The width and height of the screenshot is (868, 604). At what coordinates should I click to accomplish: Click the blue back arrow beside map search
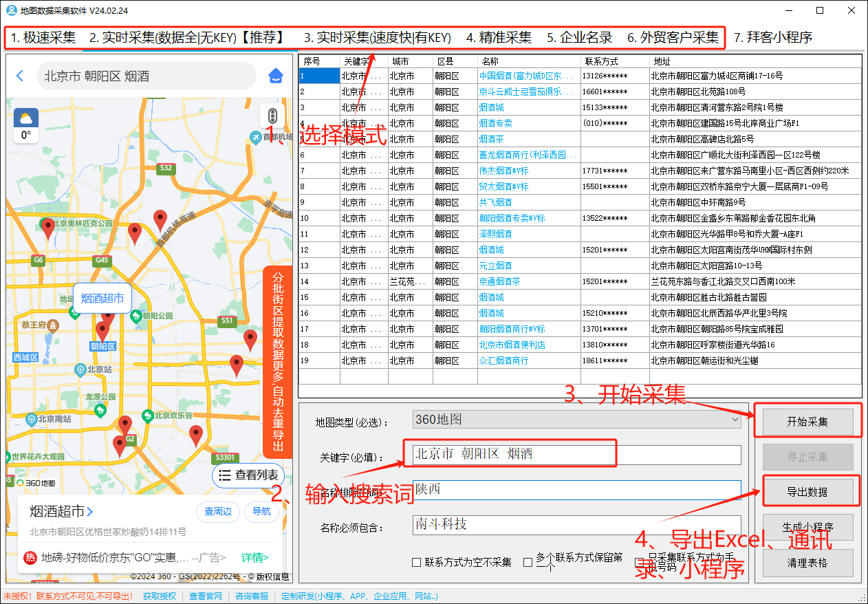point(20,76)
